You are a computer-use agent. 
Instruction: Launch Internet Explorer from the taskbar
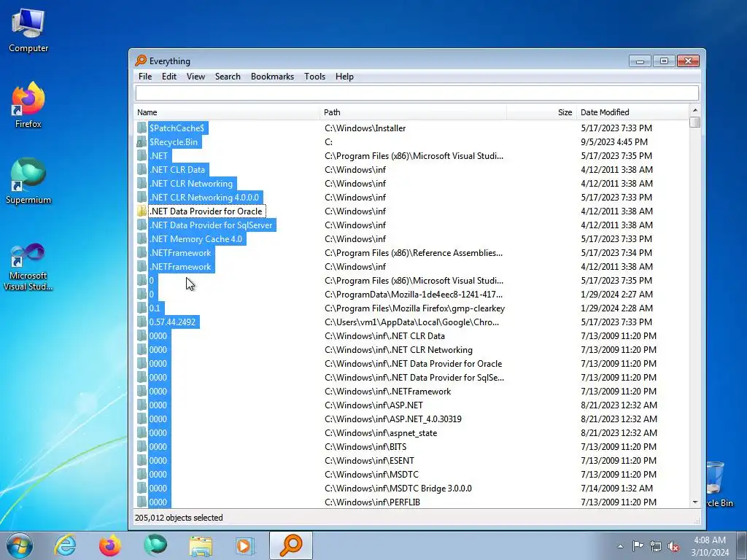click(x=65, y=545)
